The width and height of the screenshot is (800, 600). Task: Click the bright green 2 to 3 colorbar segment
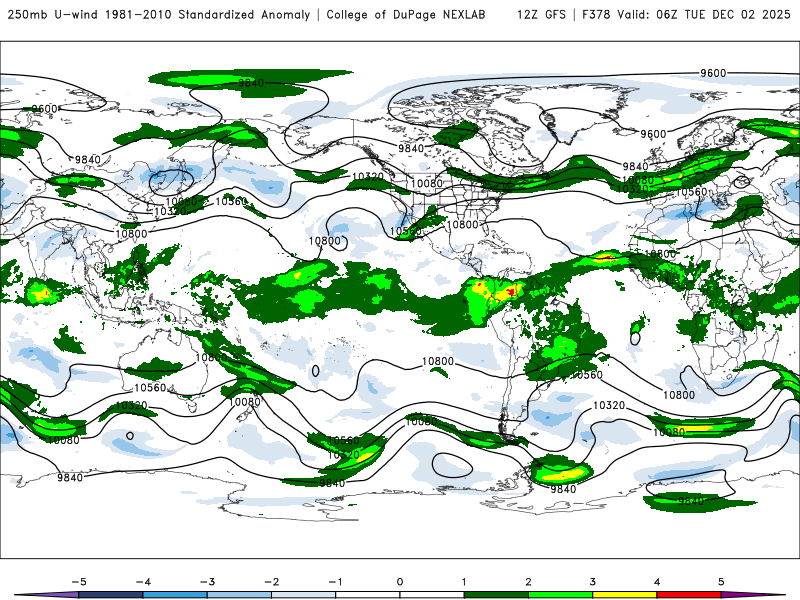[561, 595]
